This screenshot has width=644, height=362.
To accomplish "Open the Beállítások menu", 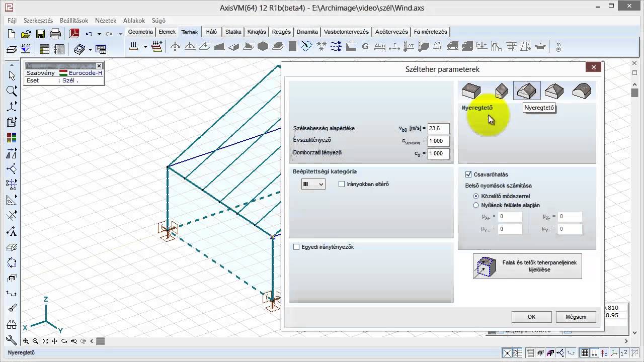I will click(x=74, y=21).
